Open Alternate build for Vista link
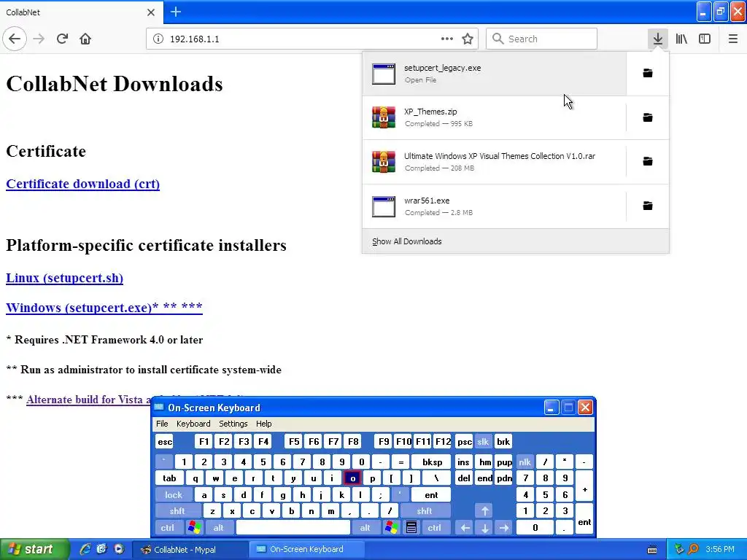Image resolution: width=747 pixels, height=560 pixels. coord(88,400)
